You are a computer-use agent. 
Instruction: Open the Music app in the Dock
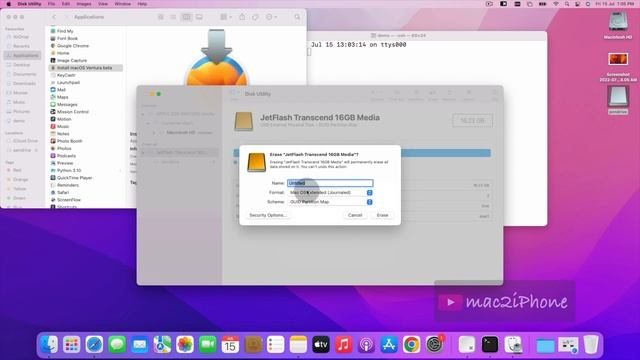(x=344, y=344)
